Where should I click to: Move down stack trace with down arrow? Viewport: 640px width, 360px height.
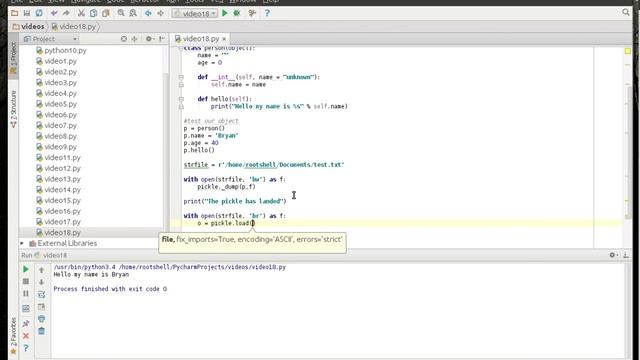pos(41,282)
